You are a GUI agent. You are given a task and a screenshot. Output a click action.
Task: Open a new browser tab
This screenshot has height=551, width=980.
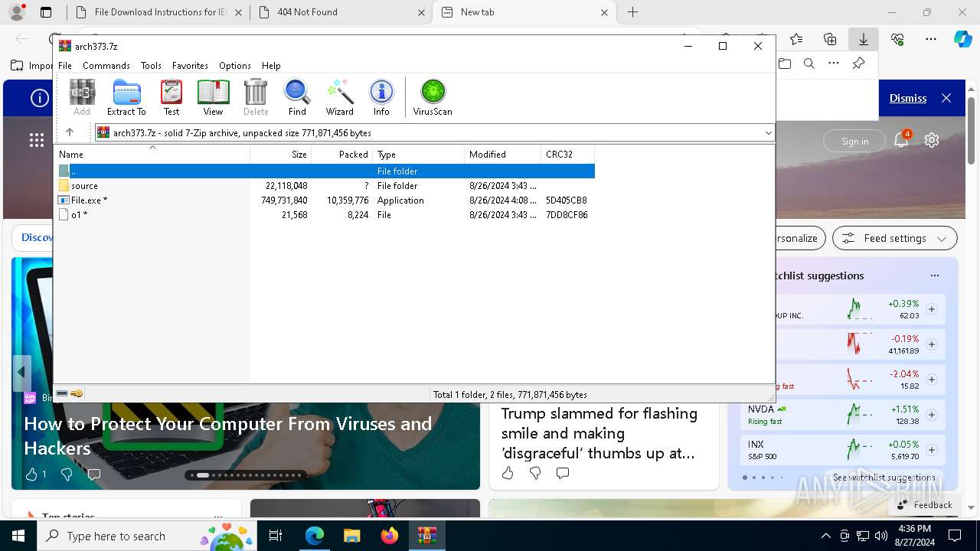[x=632, y=12]
